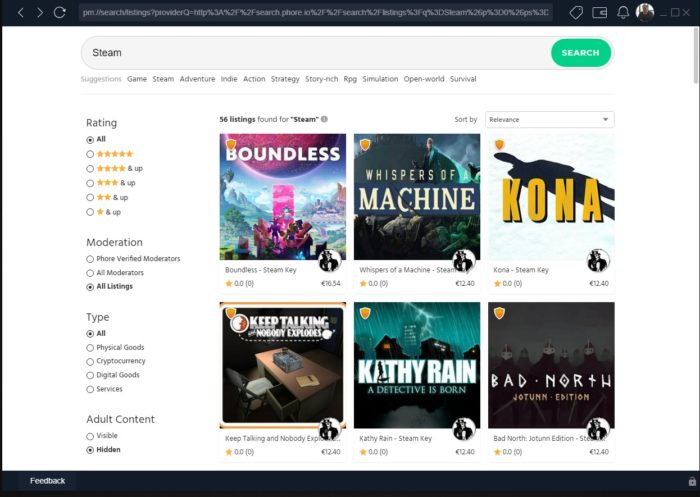Viewport: 700px width, 497px height.
Task: Click shield badge on Keep Talking listing
Action: click(x=231, y=313)
